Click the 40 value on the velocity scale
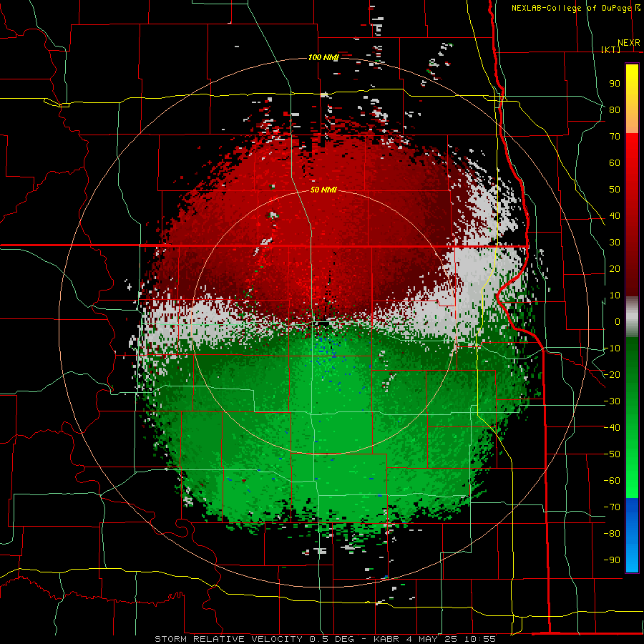The width and height of the screenshot is (644, 644). click(x=615, y=215)
